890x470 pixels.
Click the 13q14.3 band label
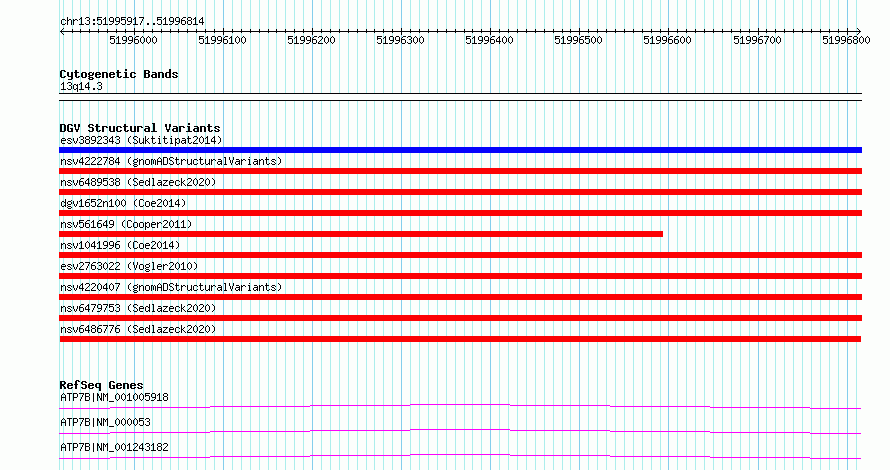pos(81,86)
